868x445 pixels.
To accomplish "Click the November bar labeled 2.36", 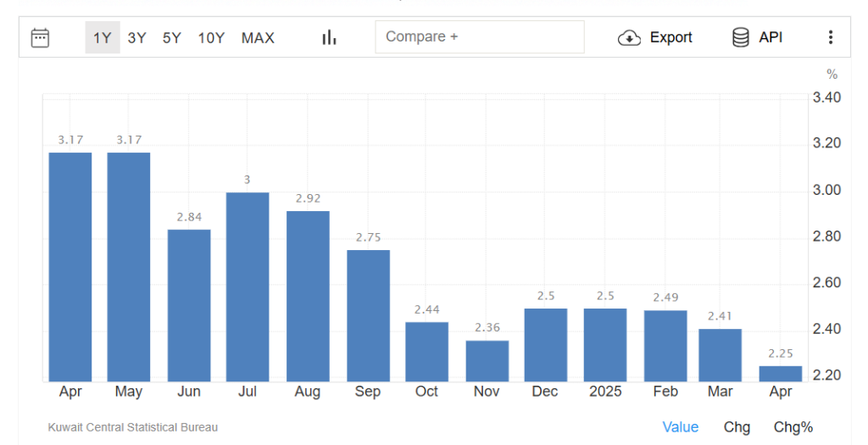I will click(x=487, y=360).
